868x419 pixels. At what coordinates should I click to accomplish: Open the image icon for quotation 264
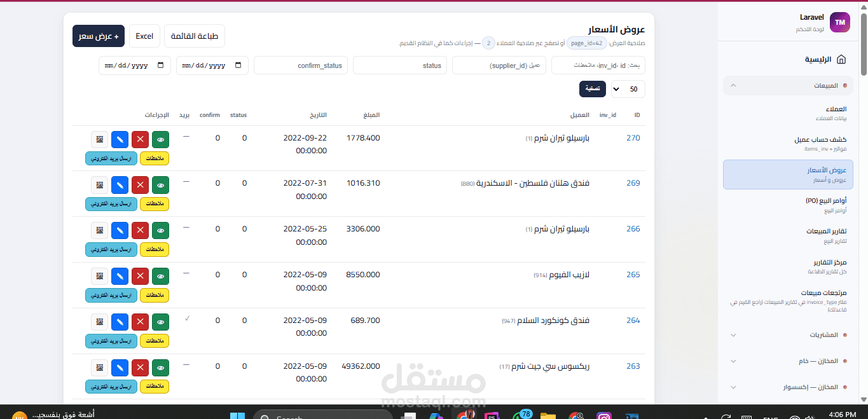(x=99, y=323)
